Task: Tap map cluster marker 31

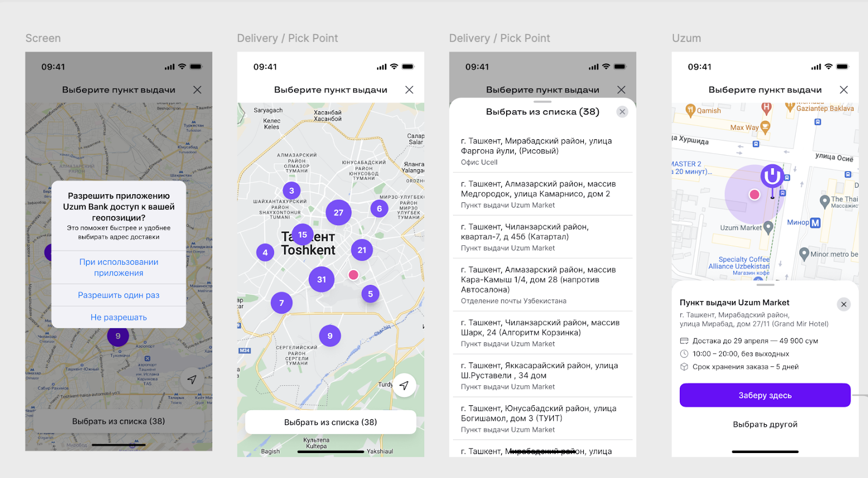Action: click(322, 279)
